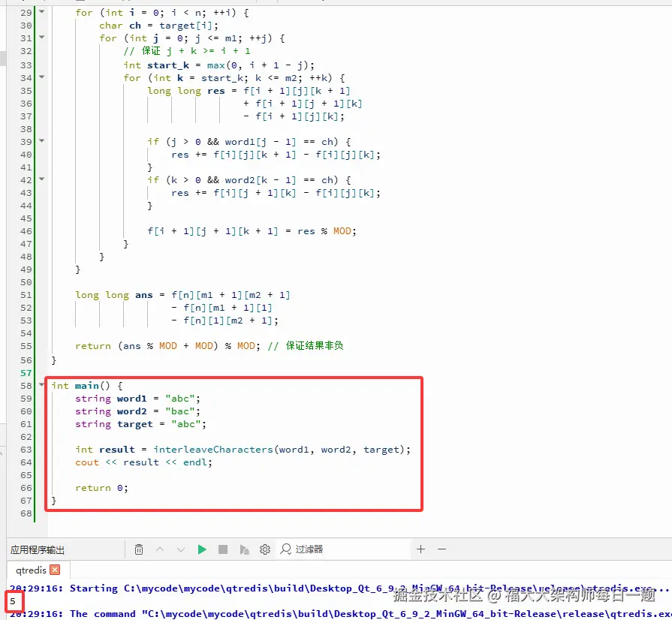Go to next output item arrow
This screenshot has width=672, height=620.
pos(181,549)
